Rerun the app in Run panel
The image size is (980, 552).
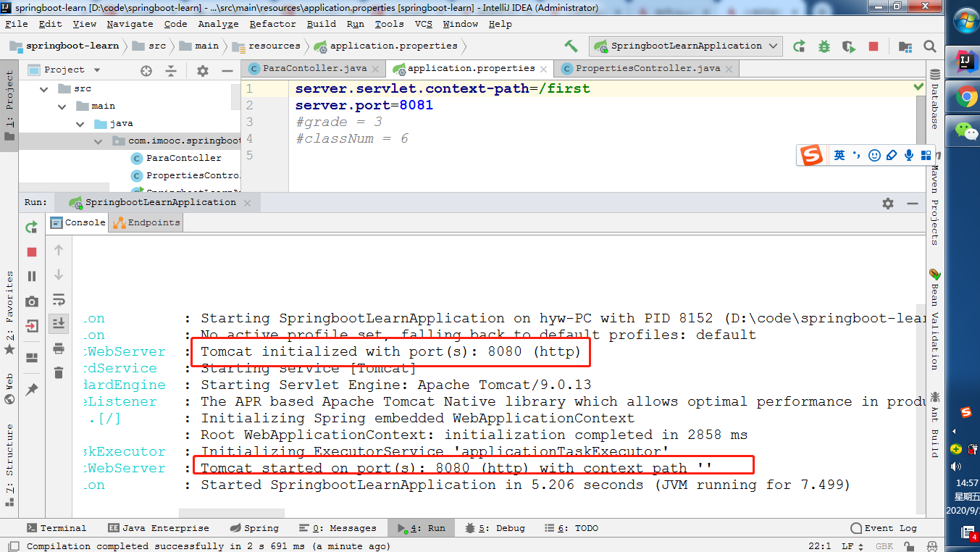tap(32, 227)
